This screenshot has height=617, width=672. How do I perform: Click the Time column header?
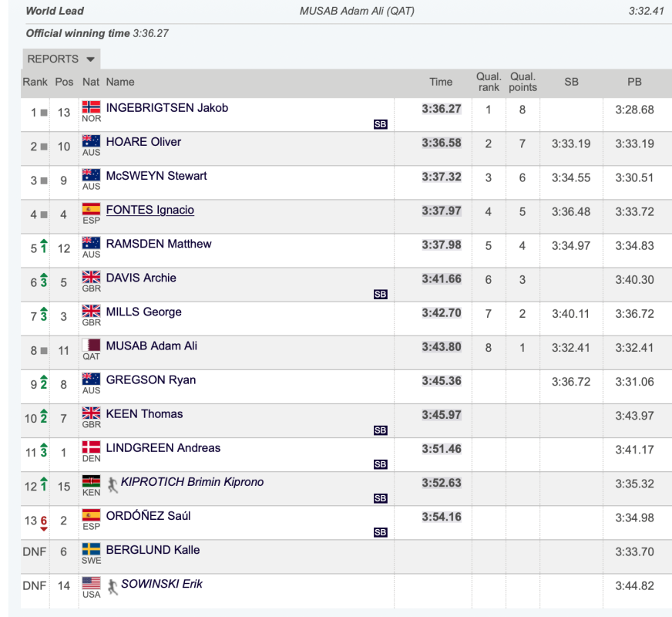coord(441,82)
